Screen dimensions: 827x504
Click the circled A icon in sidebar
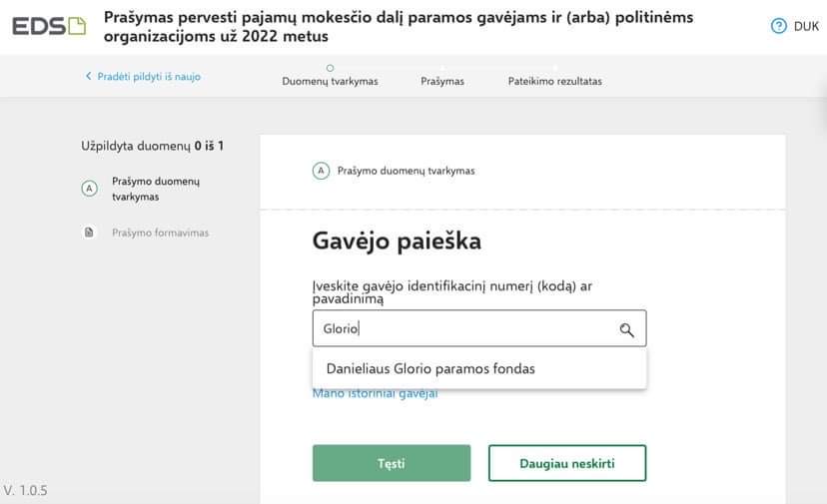[89, 189]
